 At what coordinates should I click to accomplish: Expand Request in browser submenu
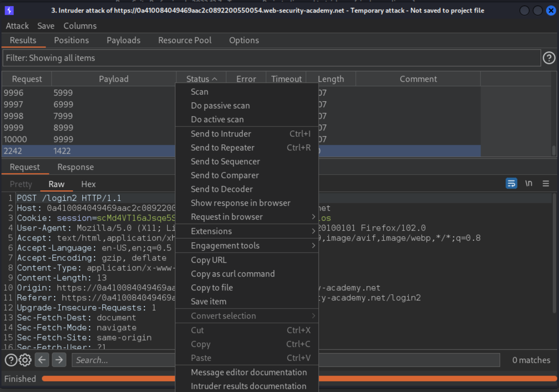[247, 217]
